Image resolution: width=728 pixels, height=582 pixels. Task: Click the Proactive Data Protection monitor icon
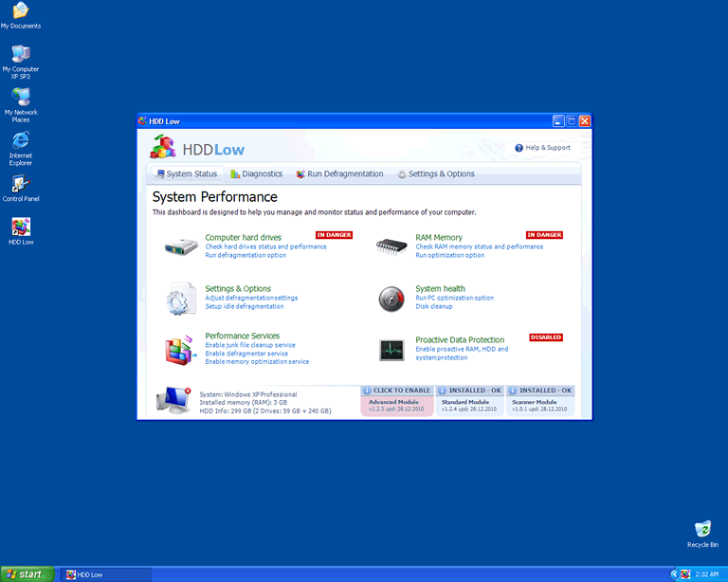391,350
